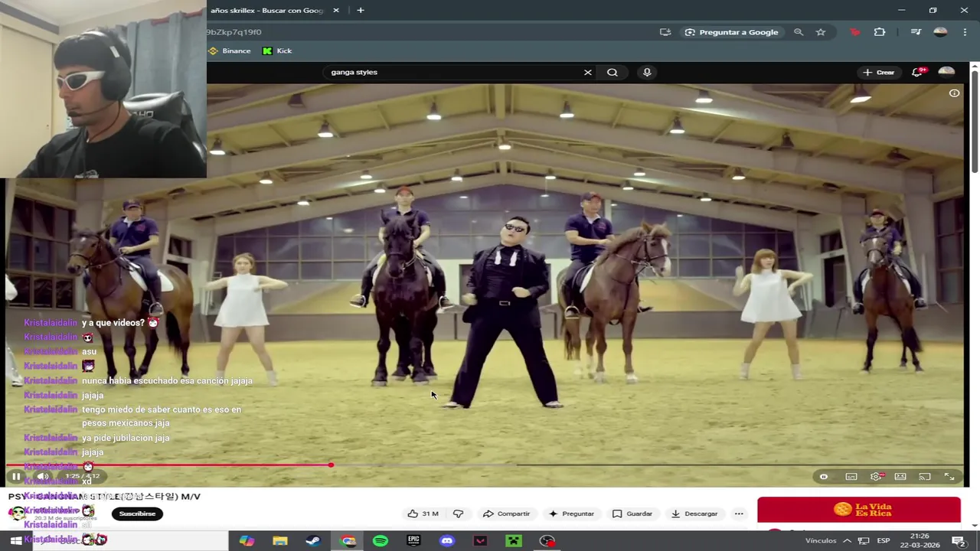This screenshot has width=980, height=551.
Task: Clear the 'ganga styles' search text
Action: (x=588, y=72)
